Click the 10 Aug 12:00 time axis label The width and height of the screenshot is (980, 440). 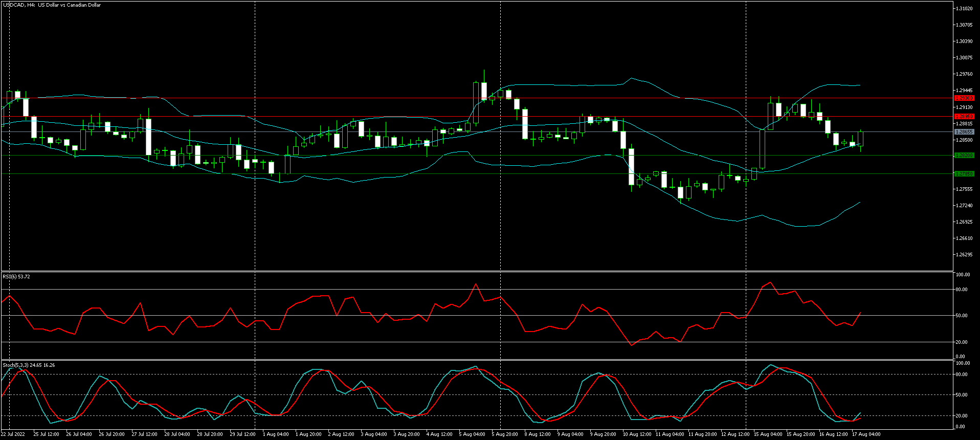click(637, 434)
